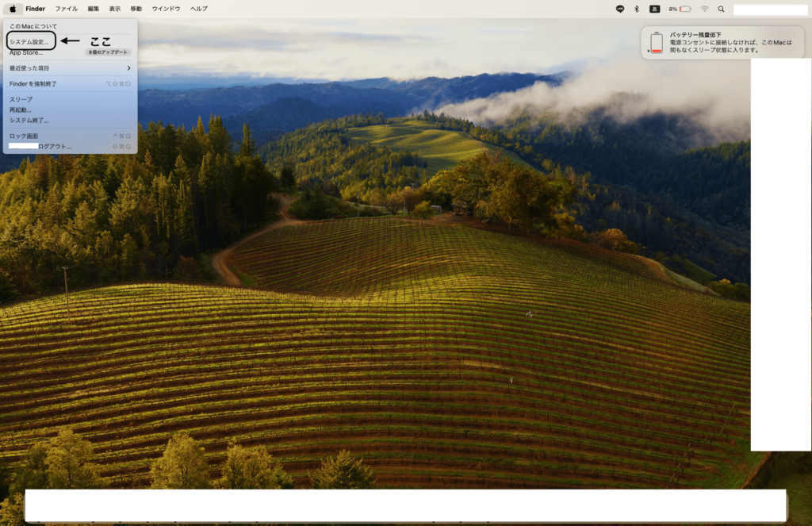Open the Wi-Fi menu bar icon
Image resolution: width=812 pixels, height=526 pixels.
[704, 9]
